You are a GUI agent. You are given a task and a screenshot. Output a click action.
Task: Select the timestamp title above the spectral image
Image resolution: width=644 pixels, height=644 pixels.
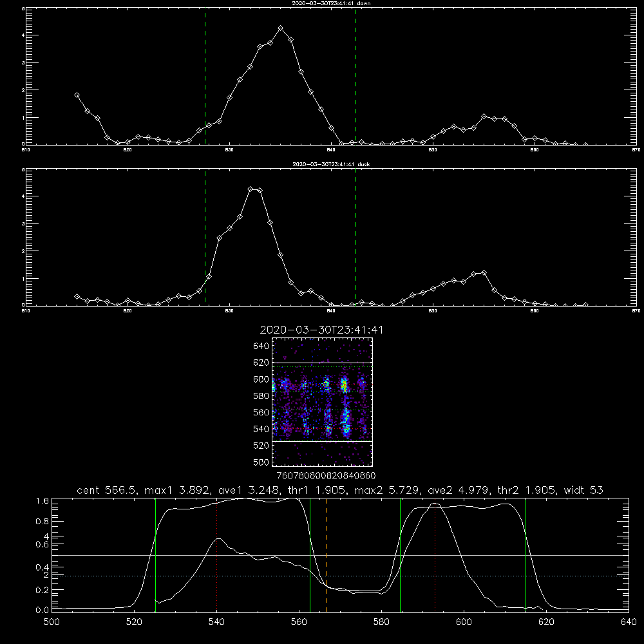point(321,330)
